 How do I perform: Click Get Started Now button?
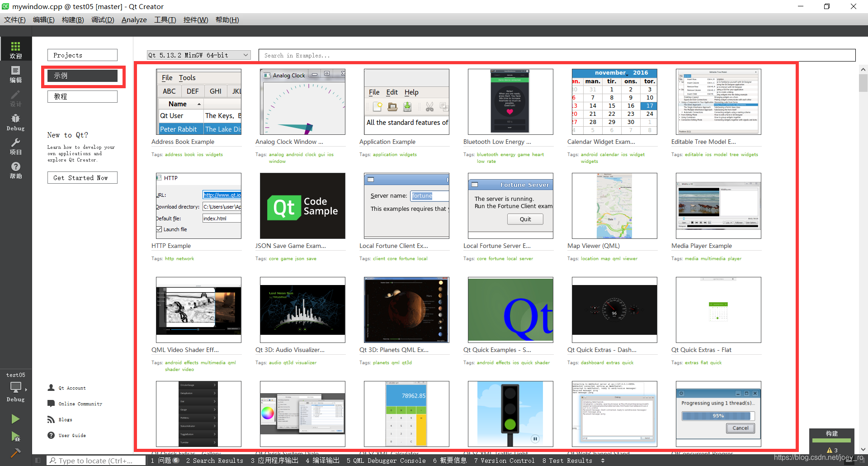point(82,178)
